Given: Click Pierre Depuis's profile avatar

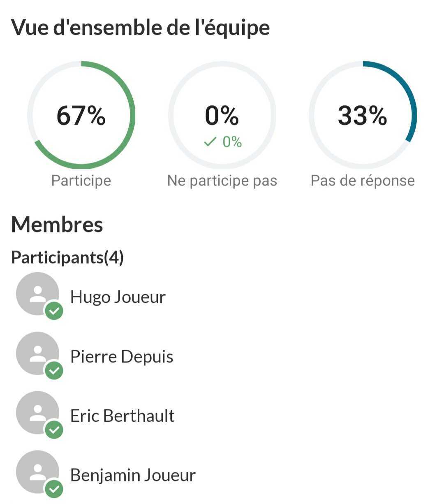Looking at the screenshot, I should [37, 353].
